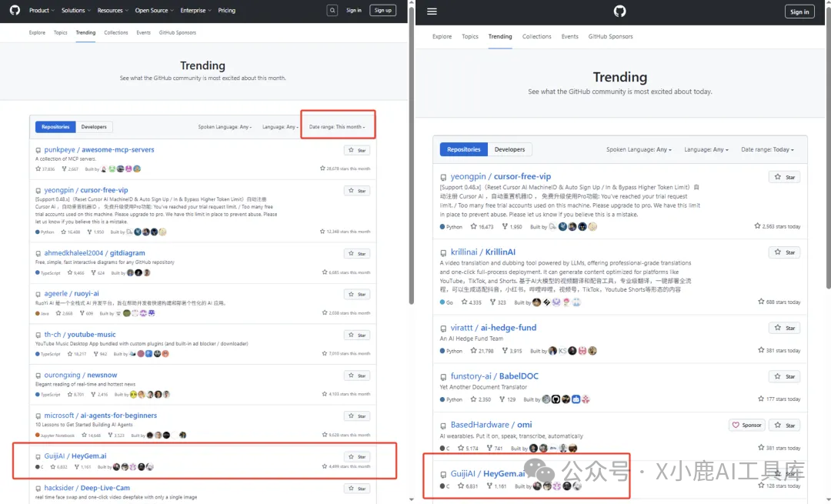Open Topics tab in left window

coord(61,33)
